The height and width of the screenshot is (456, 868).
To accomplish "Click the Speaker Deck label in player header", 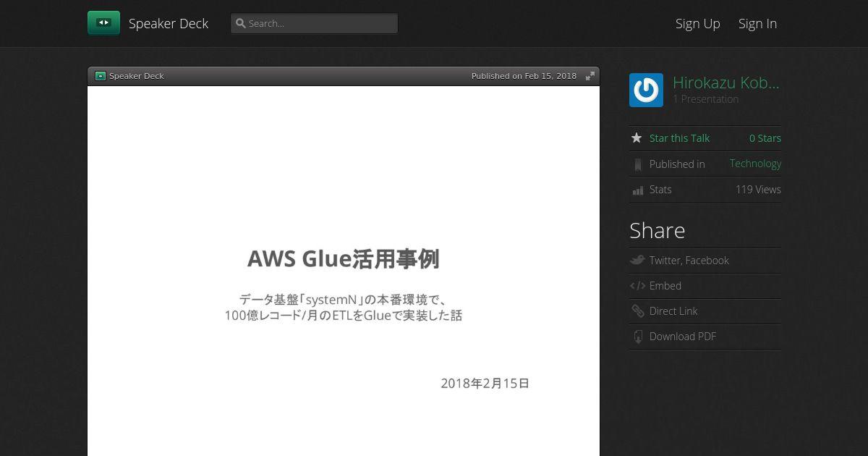I will [x=136, y=76].
